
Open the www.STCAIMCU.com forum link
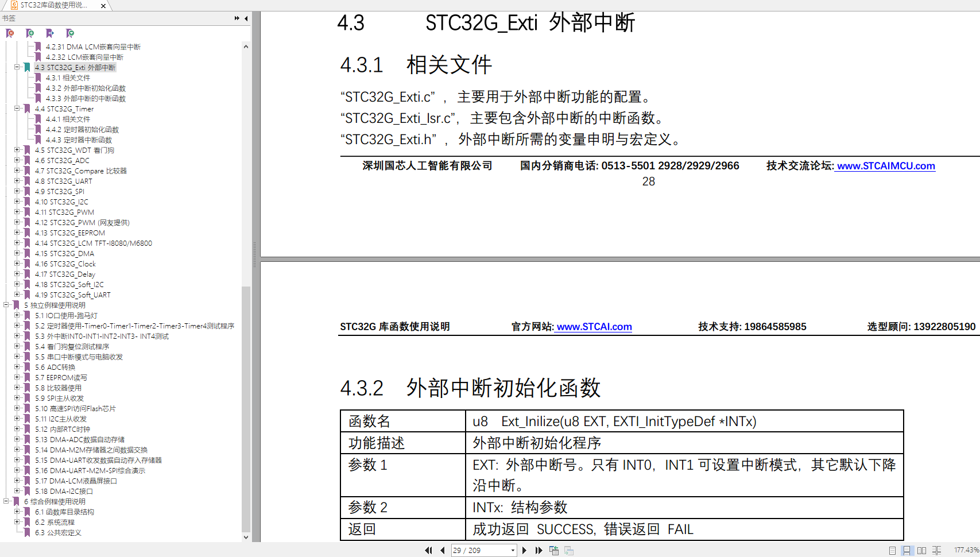(886, 166)
